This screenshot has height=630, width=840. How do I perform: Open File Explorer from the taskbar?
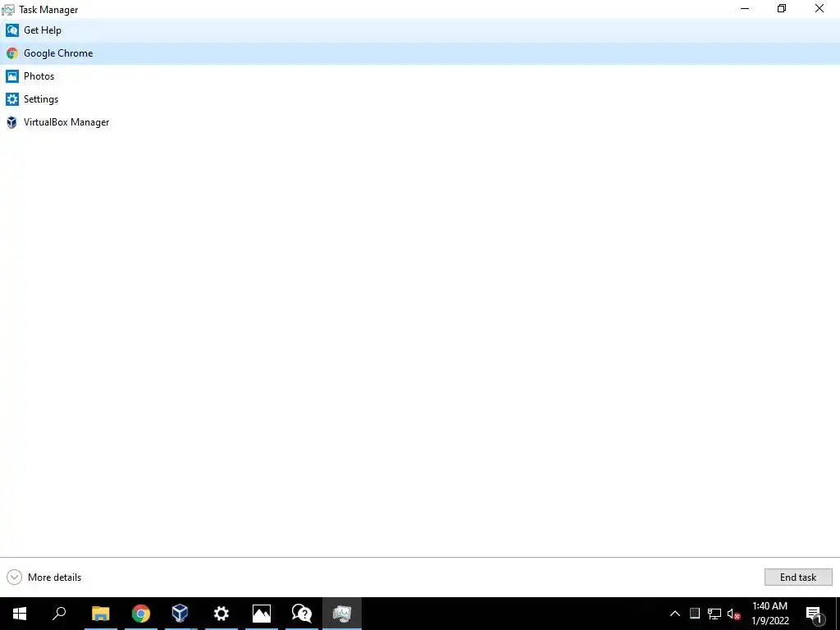pyautogui.click(x=100, y=614)
